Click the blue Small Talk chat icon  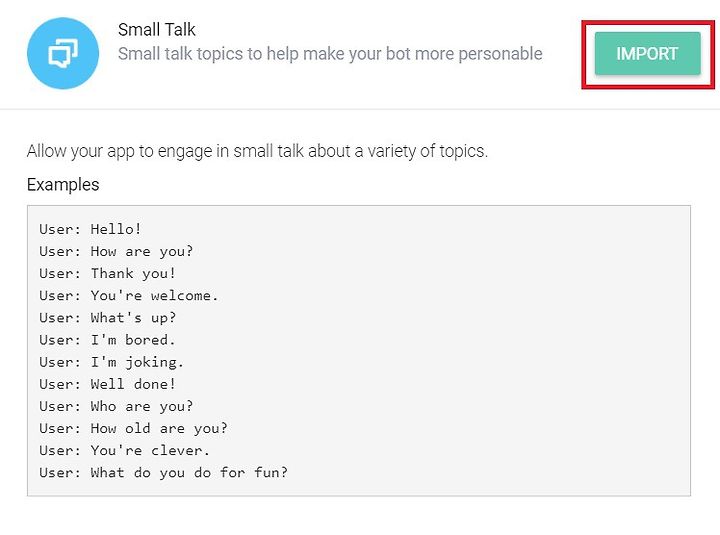63,53
